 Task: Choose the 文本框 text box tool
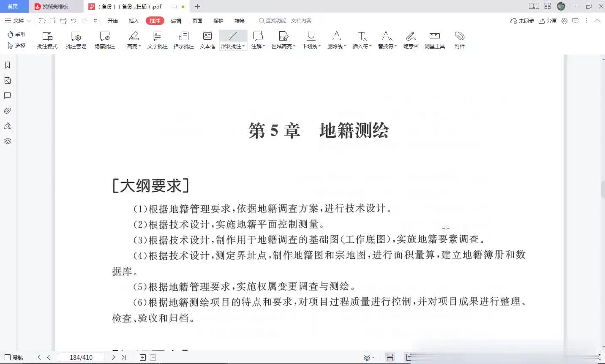tap(207, 40)
